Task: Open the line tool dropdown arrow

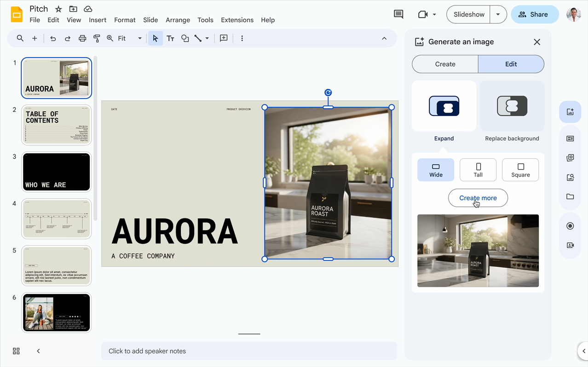Action: pyautogui.click(x=207, y=39)
